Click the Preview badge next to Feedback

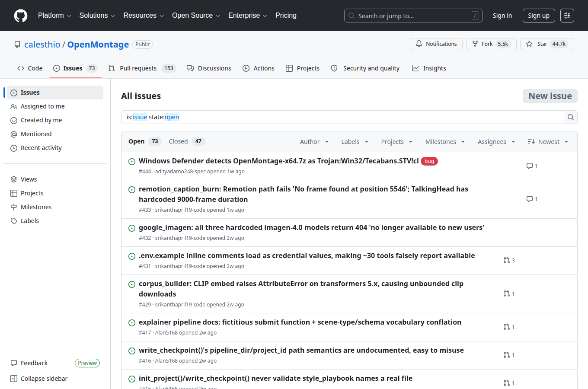pyautogui.click(x=87, y=363)
